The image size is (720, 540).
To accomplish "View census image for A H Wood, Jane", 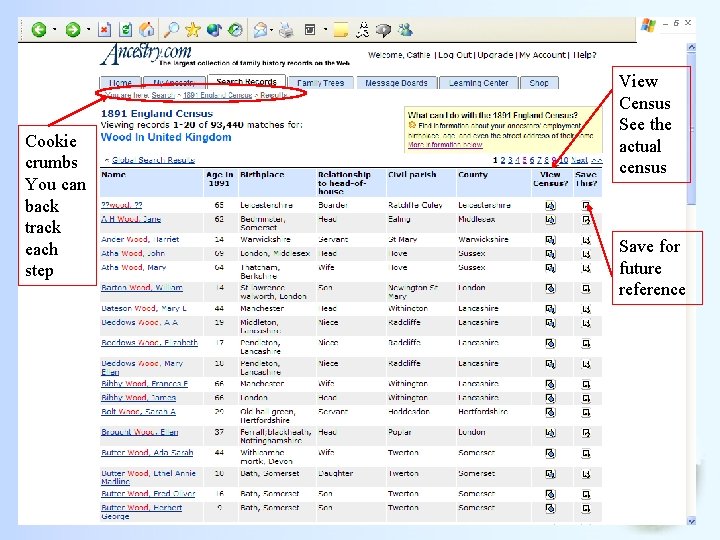I will tap(550, 219).
